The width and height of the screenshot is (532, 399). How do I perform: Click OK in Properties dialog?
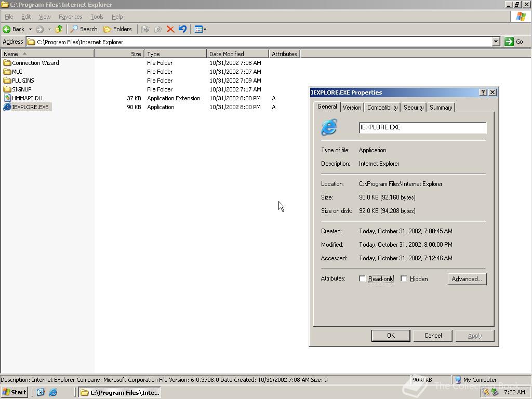391,336
